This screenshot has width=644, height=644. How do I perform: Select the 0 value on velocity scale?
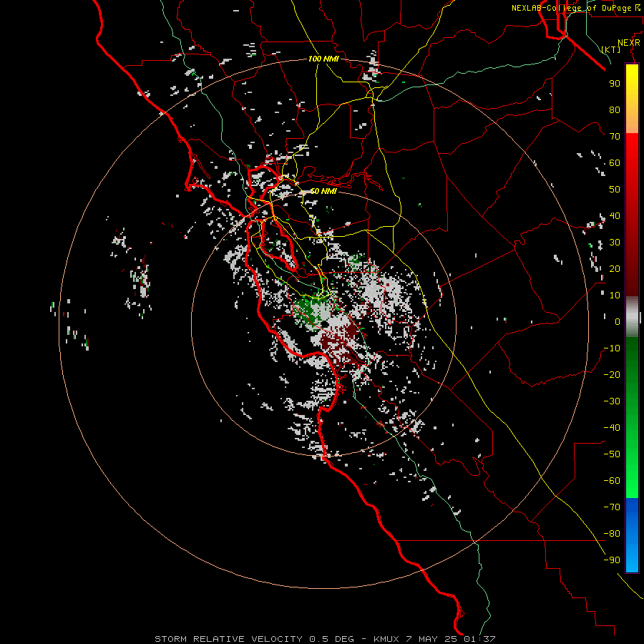point(618,322)
